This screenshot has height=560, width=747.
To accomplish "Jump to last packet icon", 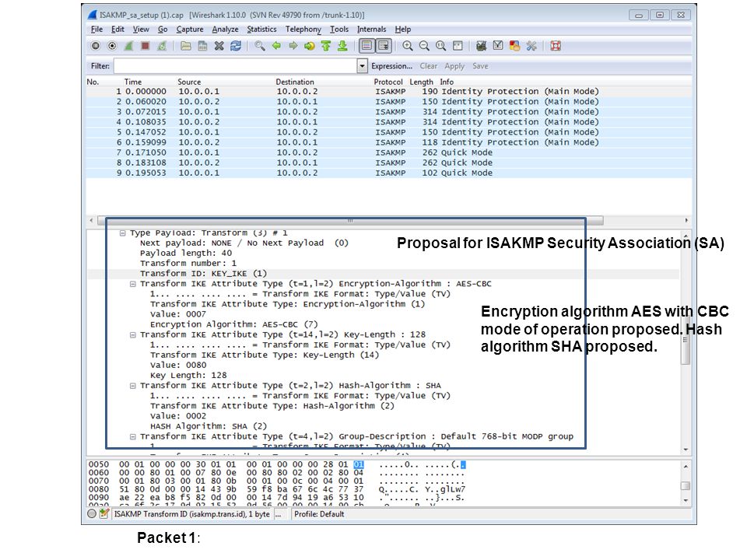I will coord(342,46).
